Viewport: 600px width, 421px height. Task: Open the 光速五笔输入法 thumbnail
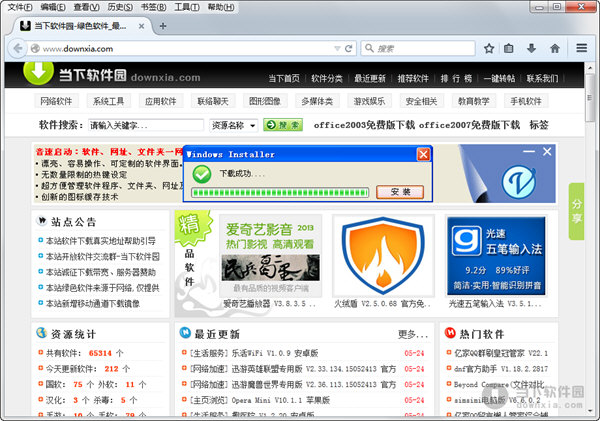[496, 256]
